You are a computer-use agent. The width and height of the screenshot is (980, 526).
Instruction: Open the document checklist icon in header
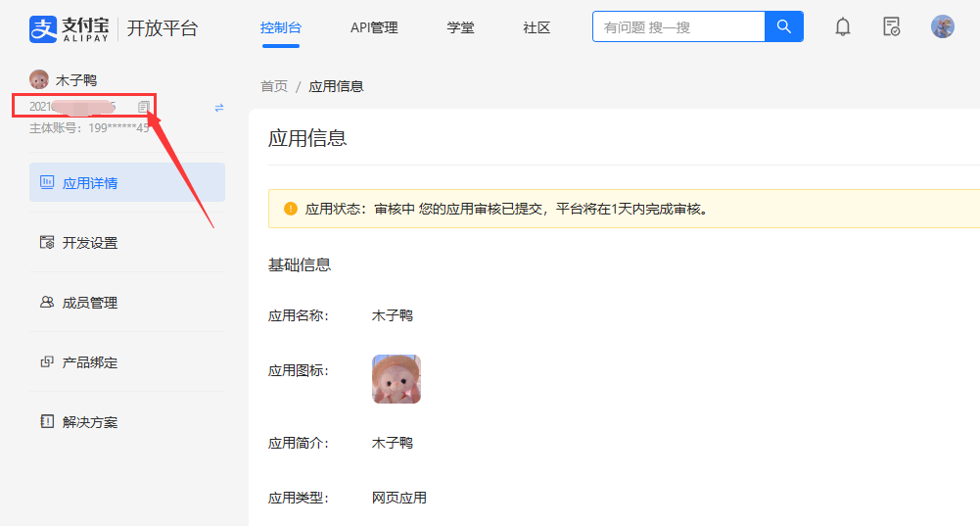[x=891, y=27]
